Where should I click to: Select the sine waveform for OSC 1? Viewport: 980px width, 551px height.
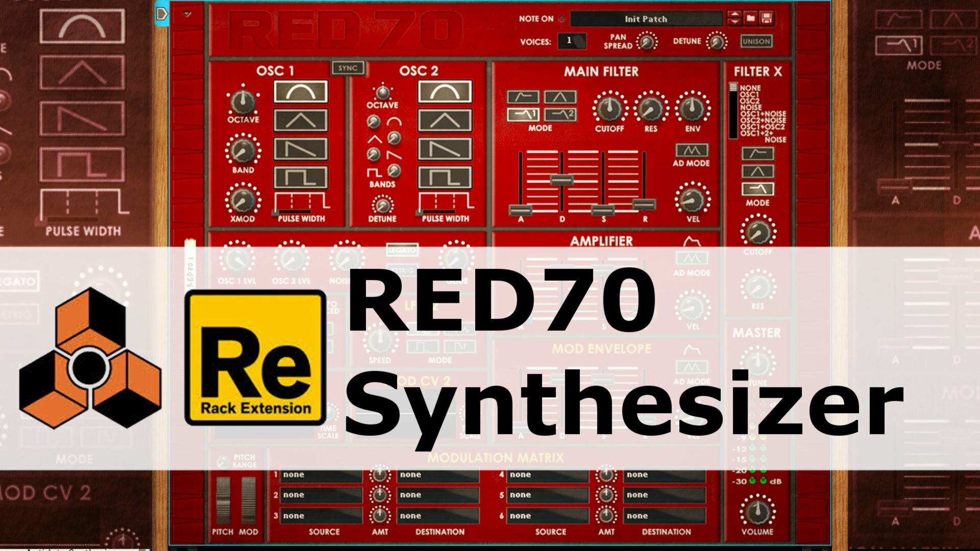[x=301, y=92]
